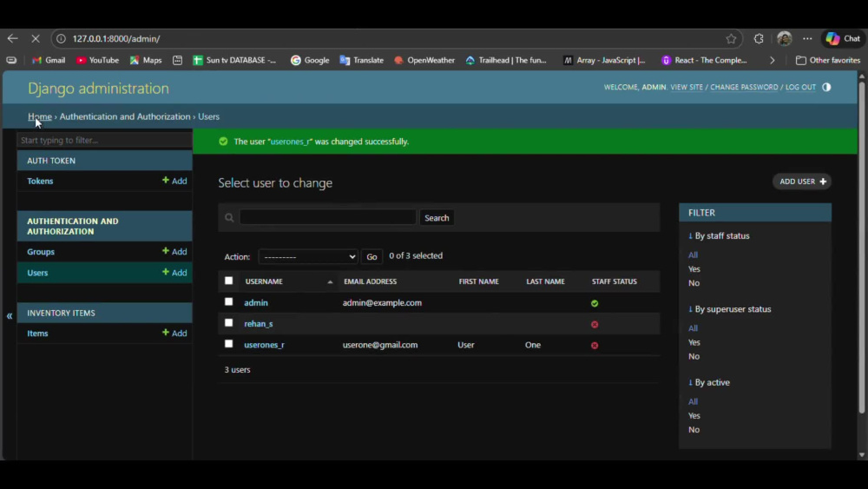Open the rehan_s user link
This screenshot has height=489, width=868.
click(x=259, y=324)
